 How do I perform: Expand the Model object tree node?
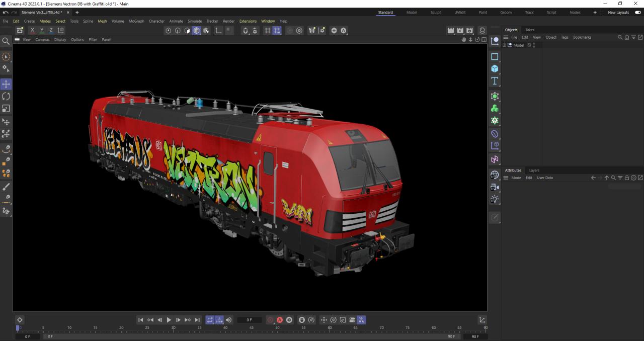(505, 45)
